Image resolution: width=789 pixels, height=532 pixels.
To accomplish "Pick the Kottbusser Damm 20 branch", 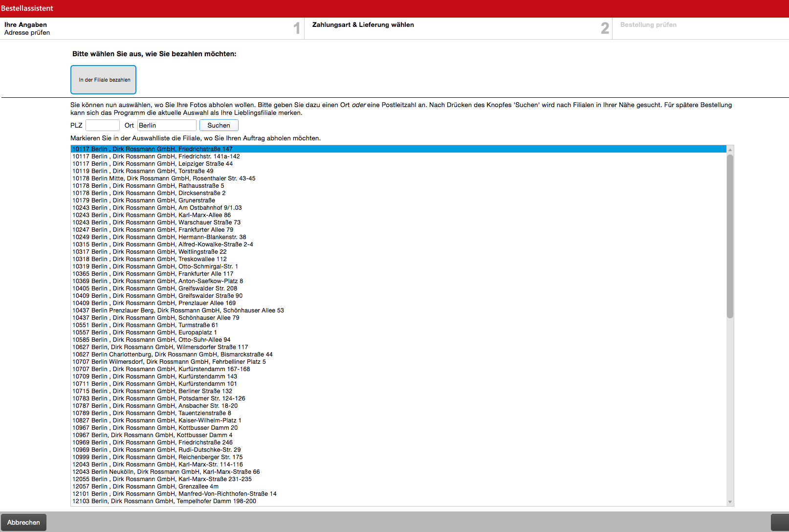I will [x=398, y=428].
